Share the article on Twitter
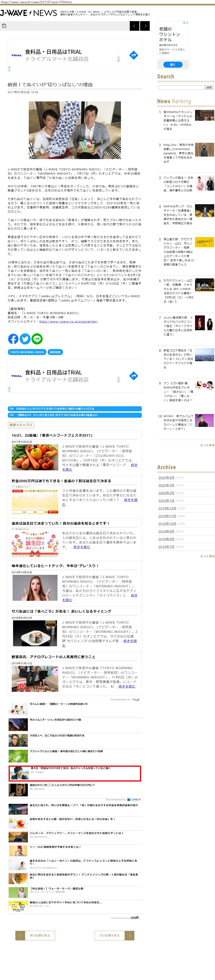This screenshot has width=215, height=980. tap(25, 338)
